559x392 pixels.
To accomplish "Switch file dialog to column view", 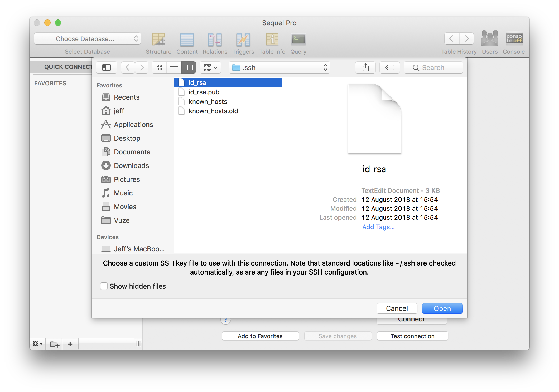I will 189,68.
